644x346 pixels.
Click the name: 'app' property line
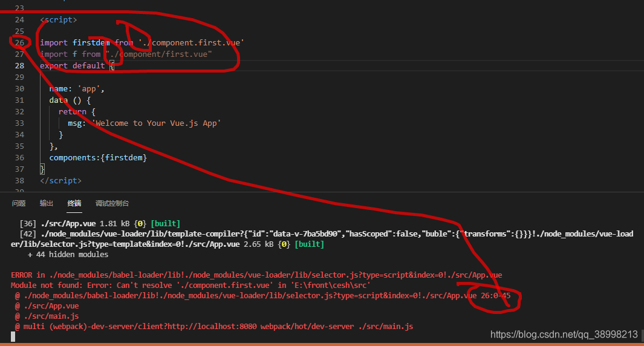77,89
